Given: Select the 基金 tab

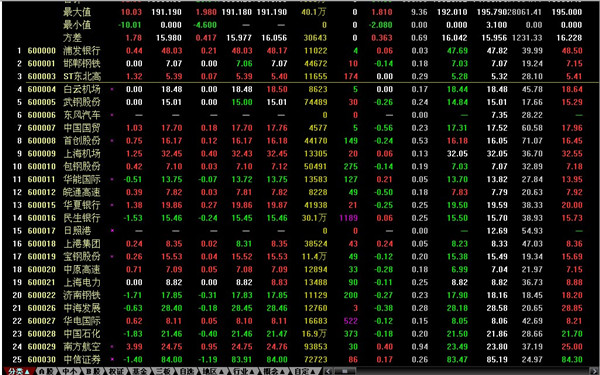Looking at the screenshot, I should (x=139, y=371).
